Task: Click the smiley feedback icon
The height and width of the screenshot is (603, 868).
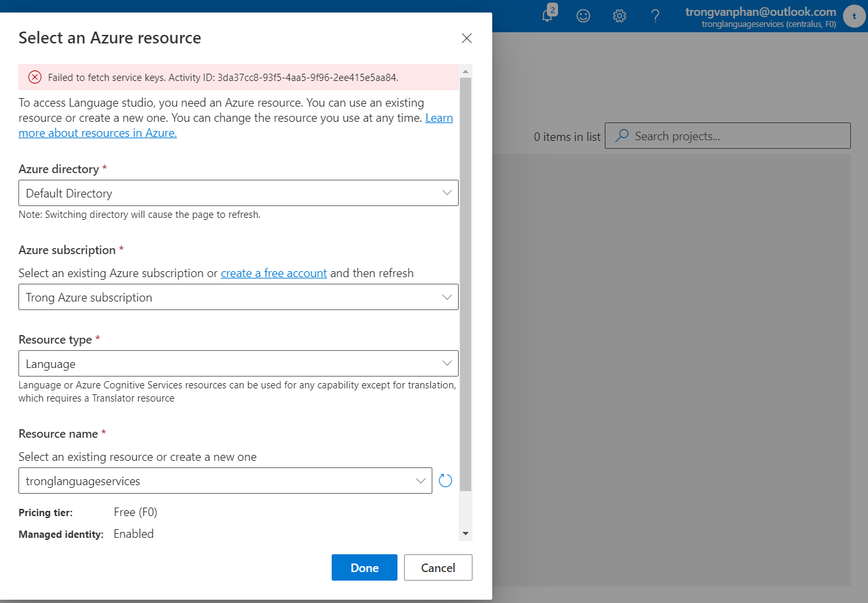Action: [583, 16]
